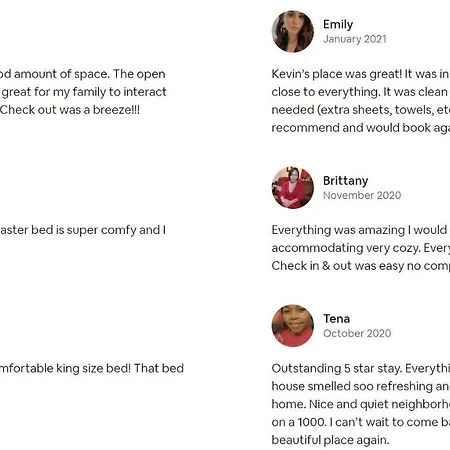
Task: Select the October 2020 review date
Action: 357,333
